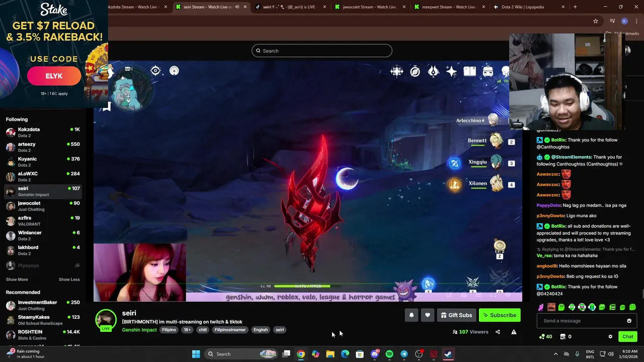Open Telegram from the taskbar
The height and width of the screenshot is (362, 644).
404,354
